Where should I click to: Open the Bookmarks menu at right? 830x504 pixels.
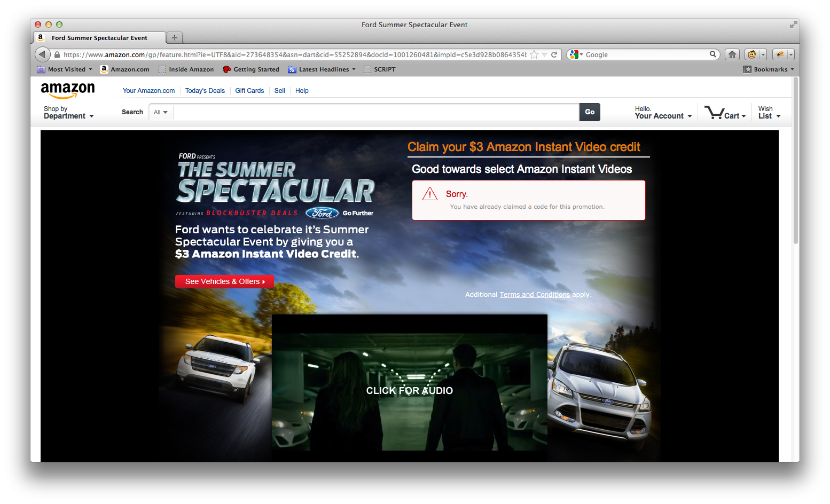(x=769, y=69)
